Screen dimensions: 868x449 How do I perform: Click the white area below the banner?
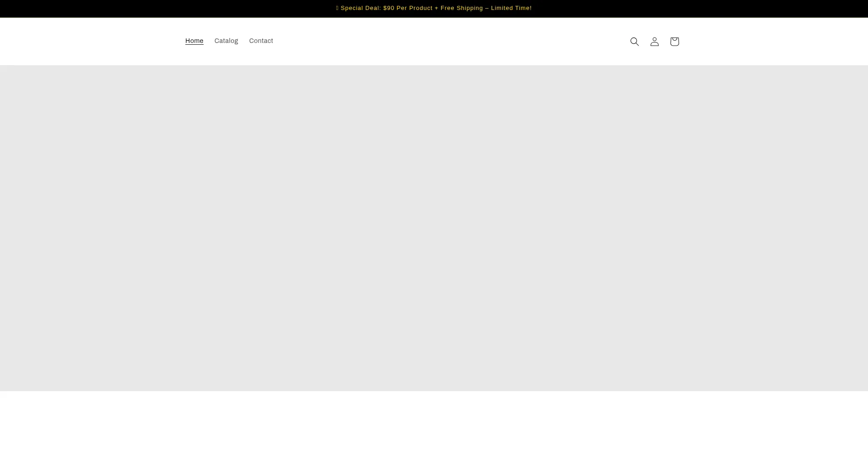tap(434, 421)
